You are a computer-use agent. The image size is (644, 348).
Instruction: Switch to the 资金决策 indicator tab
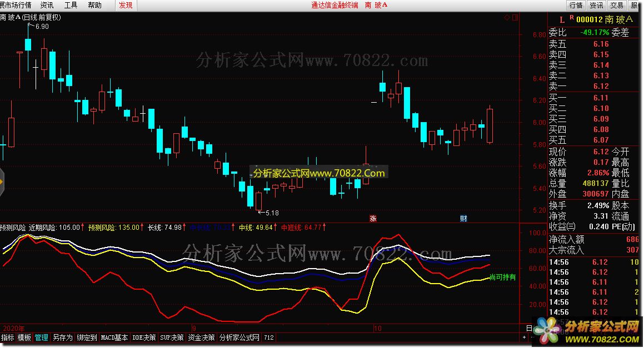201,338
